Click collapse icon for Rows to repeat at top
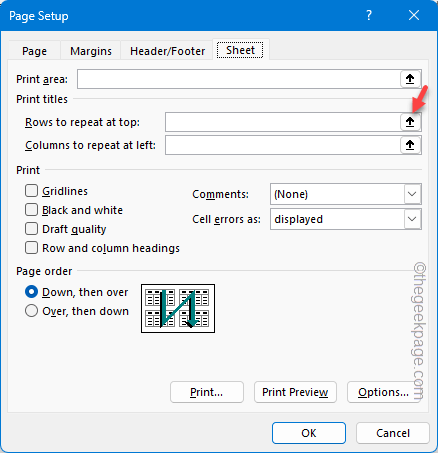 pyautogui.click(x=410, y=122)
